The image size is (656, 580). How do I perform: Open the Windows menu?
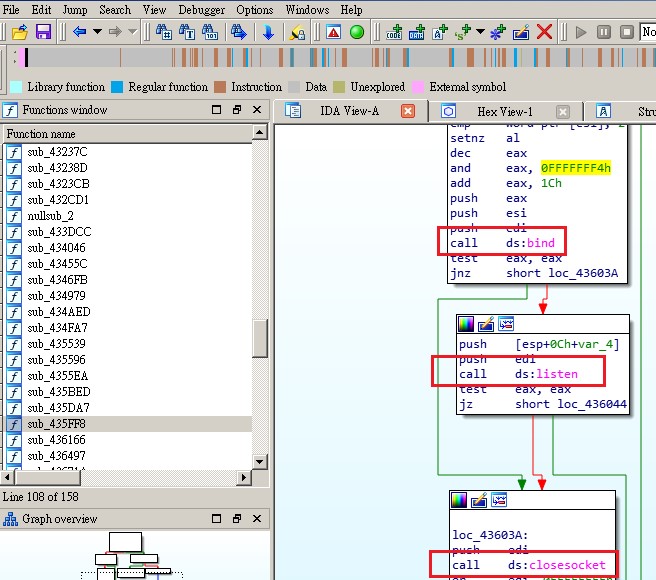pyautogui.click(x=307, y=10)
